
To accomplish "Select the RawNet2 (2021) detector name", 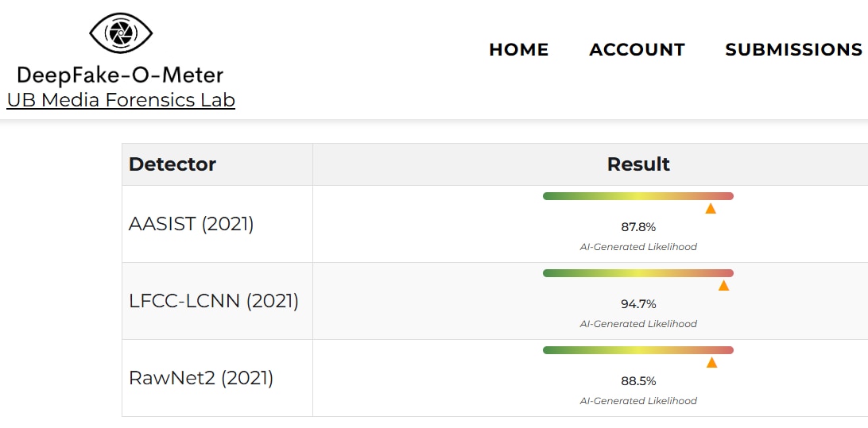I will (200, 378).
